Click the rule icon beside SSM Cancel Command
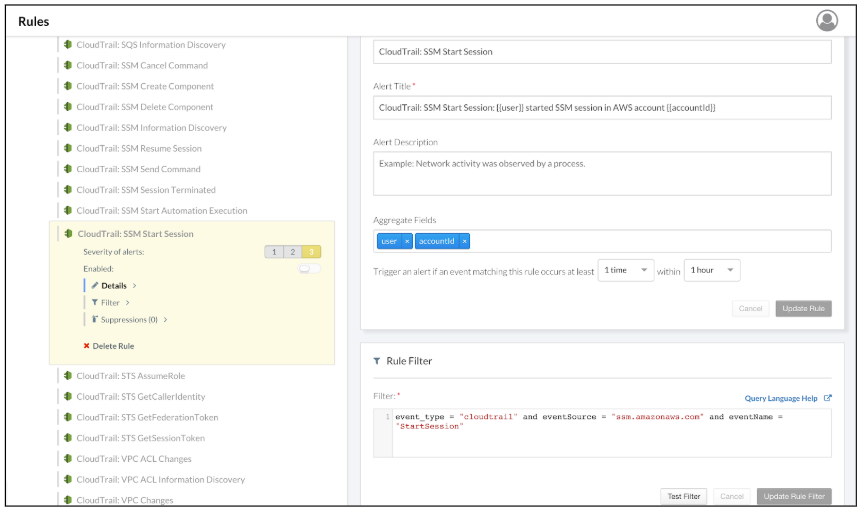This screenshot has width=862, height=511. pyautogui.click(x=68, y=65)
